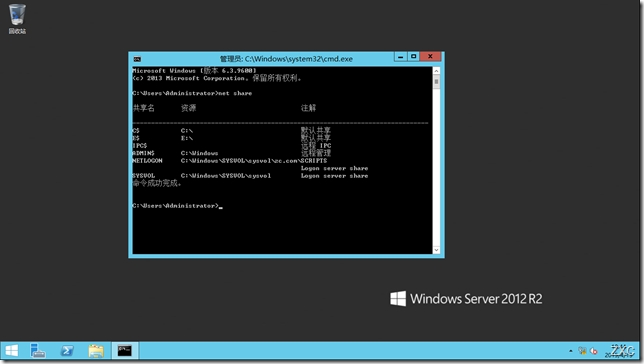Viewport: 644px width, 364px height.
Task: Click the 共享名 column header
Action: point(144,108)
